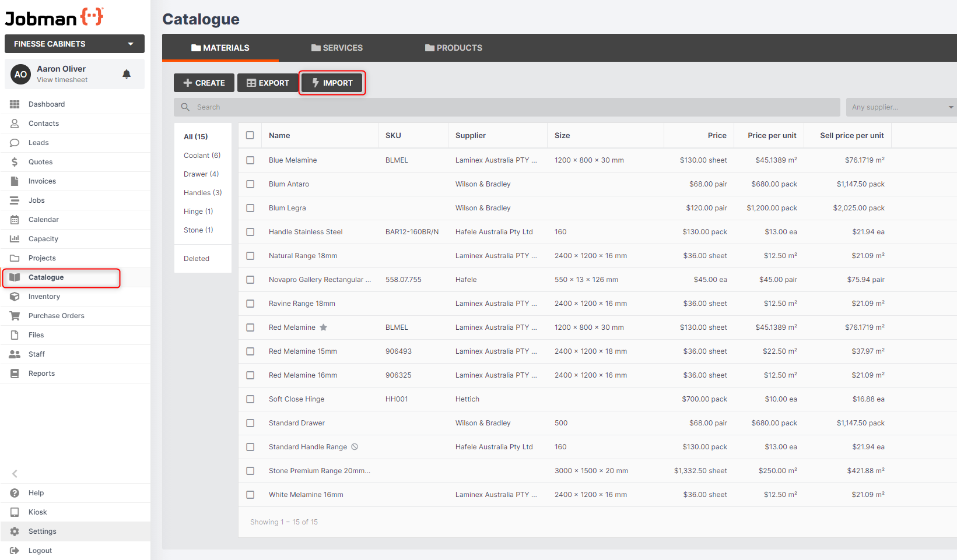957x560 pixels.
Task: Click the Contacts person icon
Action: [x=15, y=124]
